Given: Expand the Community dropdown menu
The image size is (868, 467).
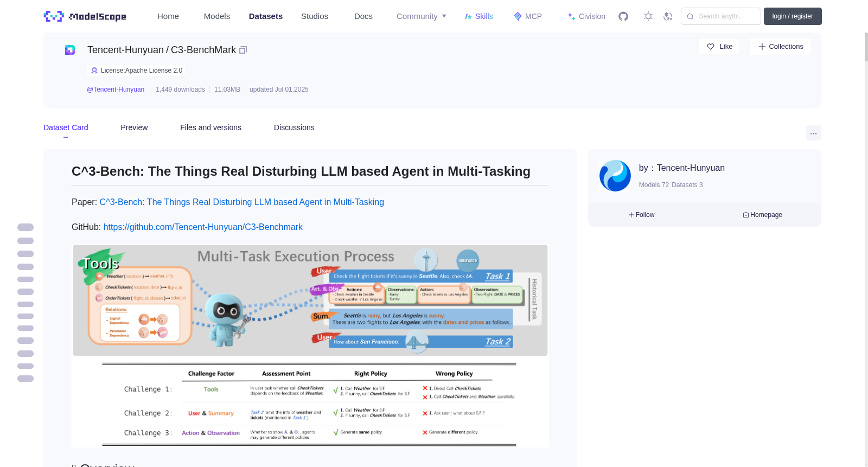Looking at the screenshot, I should click(422, 16).
